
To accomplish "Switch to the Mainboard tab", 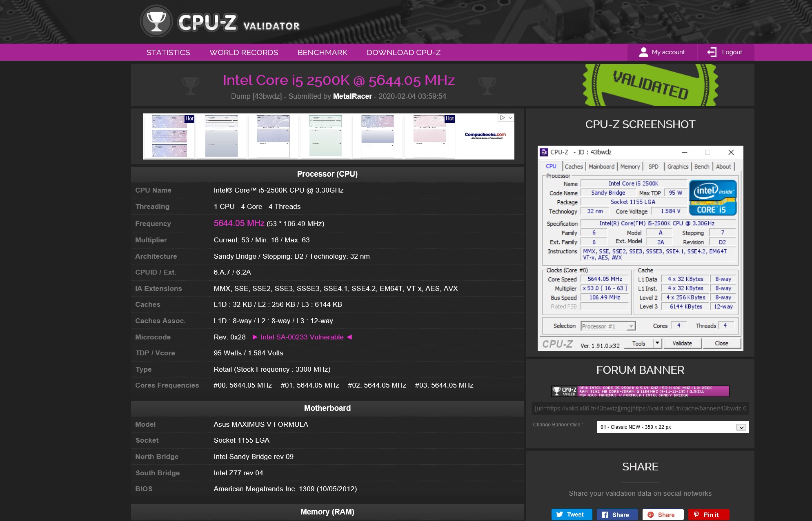I will click(601, 166).
